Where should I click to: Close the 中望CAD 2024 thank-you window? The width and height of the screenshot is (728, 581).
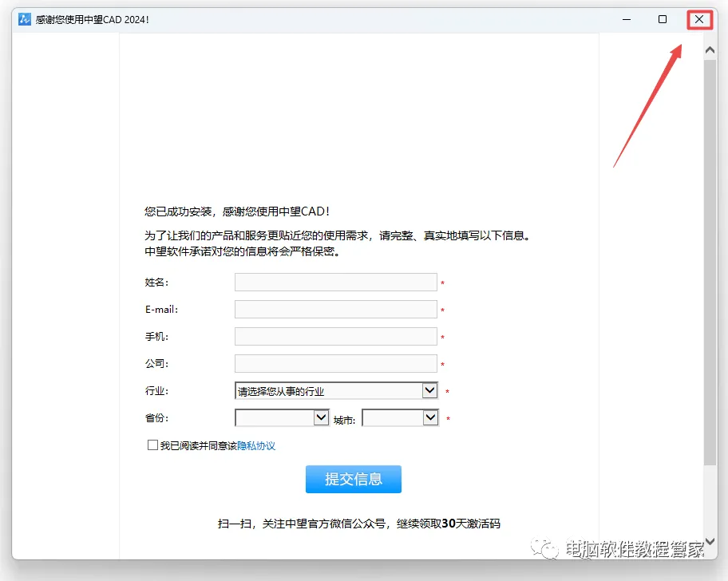[699, 19]
